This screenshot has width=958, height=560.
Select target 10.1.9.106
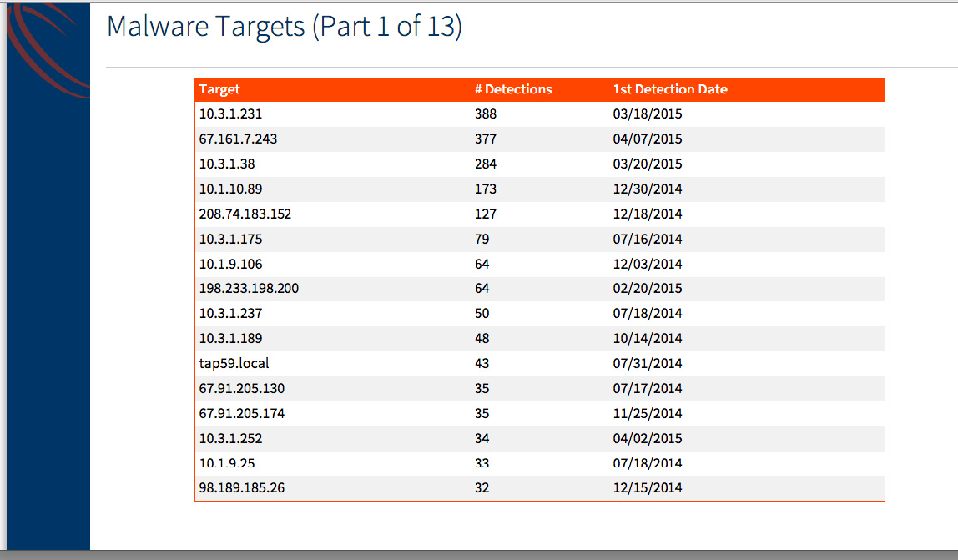pos(230,264)
